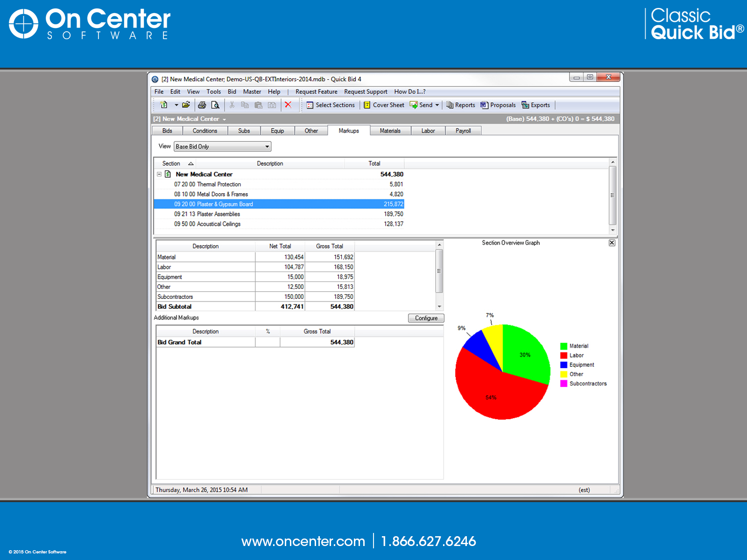Close the Section Overview Graph panel
747x560 pixels.
tap(612, 243)
